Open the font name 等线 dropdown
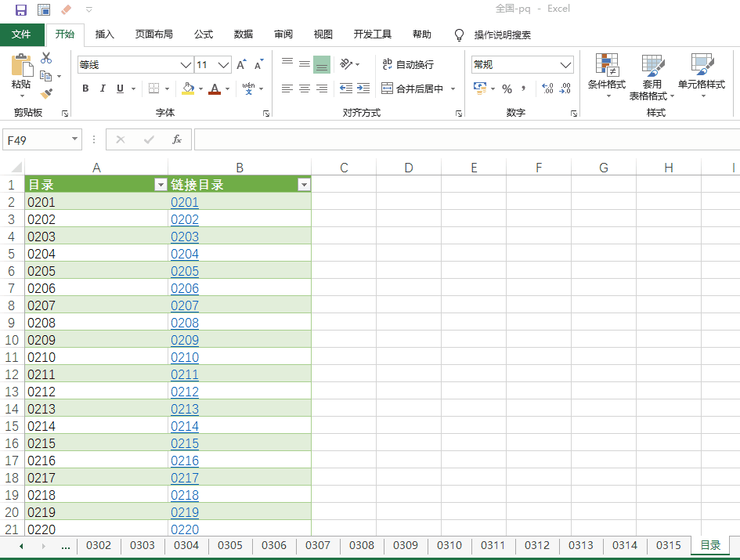 (186, 65)
